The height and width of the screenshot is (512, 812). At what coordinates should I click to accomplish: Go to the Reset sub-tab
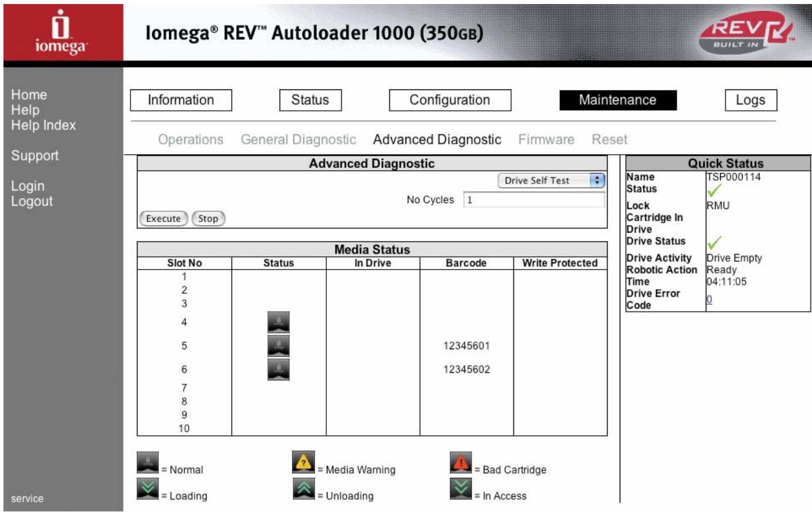click(x=609, y=140)
